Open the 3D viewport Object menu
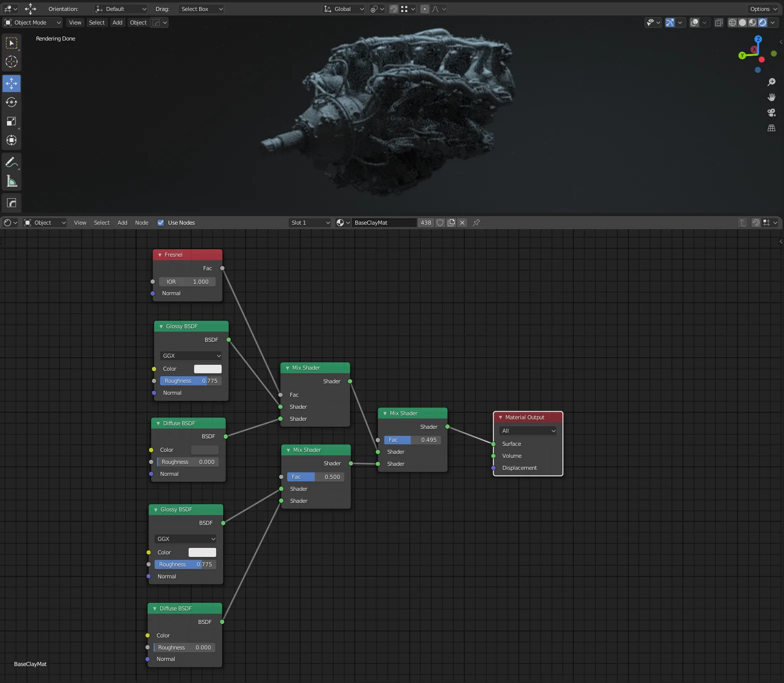The height and width of the screenshot is (683, 784). (x=139, y=23)
